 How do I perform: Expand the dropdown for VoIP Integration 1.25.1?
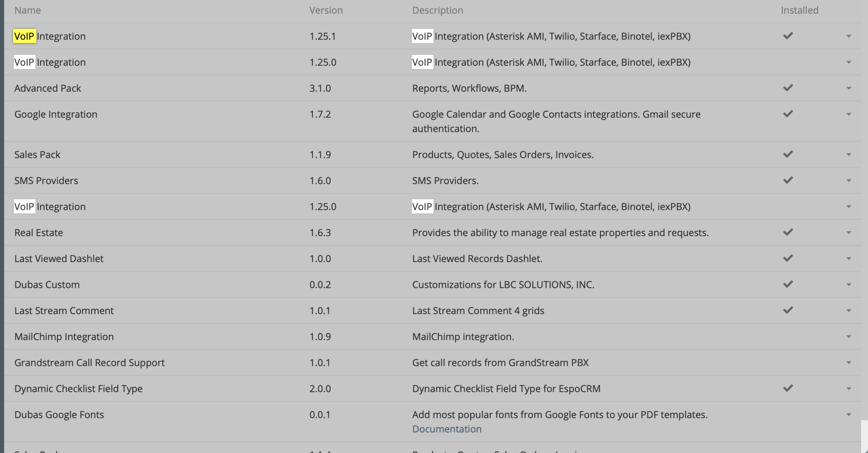coord(849,36)
